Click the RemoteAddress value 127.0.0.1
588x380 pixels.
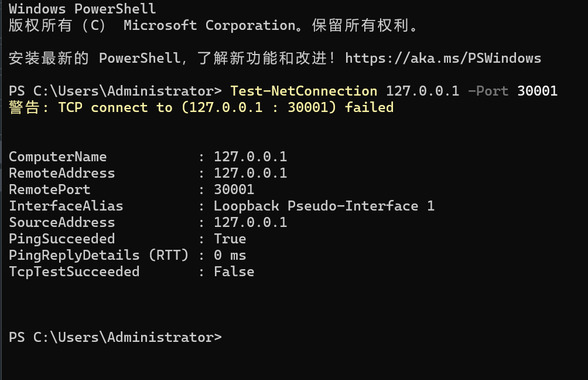click(250, 173)
